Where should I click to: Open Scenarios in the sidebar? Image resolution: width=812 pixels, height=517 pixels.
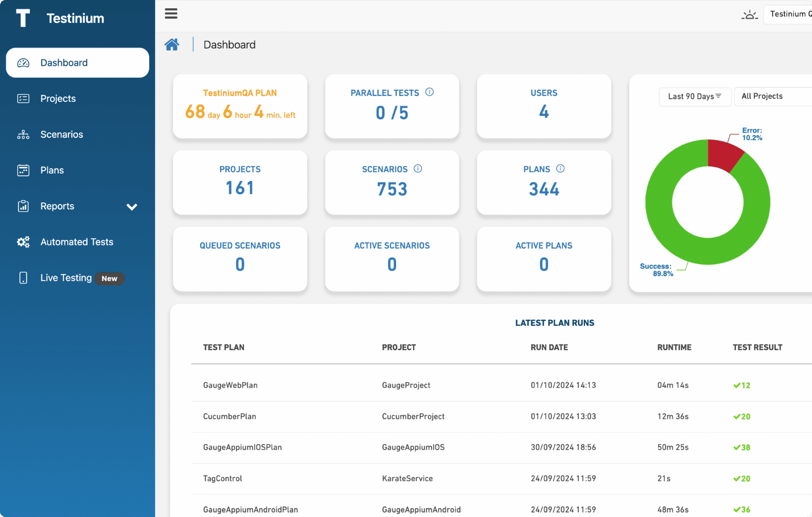(x=61, y=134)
